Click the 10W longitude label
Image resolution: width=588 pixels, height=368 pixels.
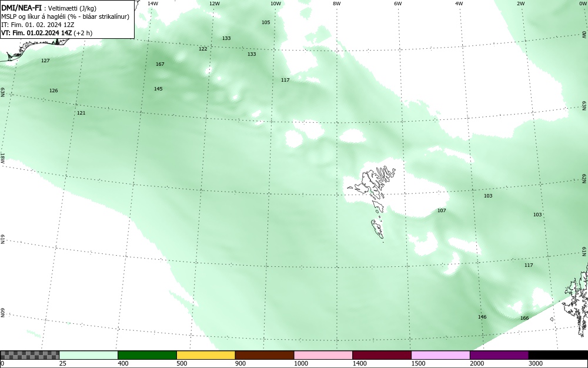[x=276, y=4]
